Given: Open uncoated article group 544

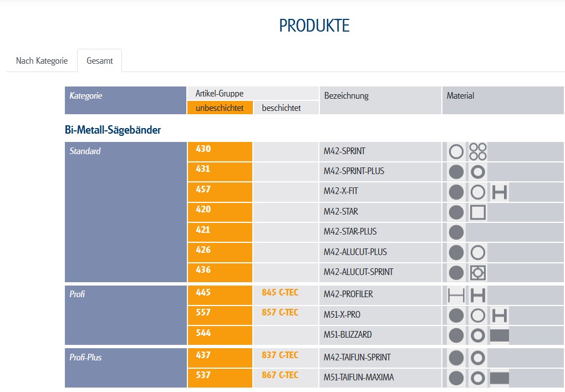Looking at the screenshot, I should 203,333.
